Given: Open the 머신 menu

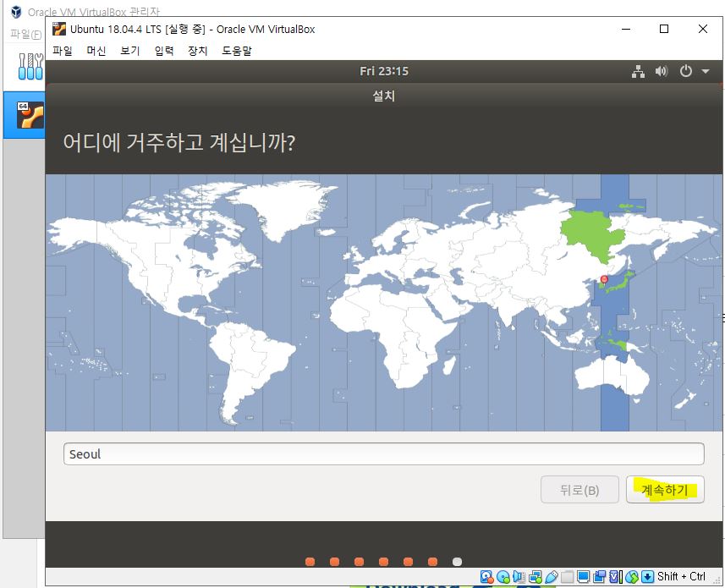Looking at the screenshot, I should click(x=96, y=51).
